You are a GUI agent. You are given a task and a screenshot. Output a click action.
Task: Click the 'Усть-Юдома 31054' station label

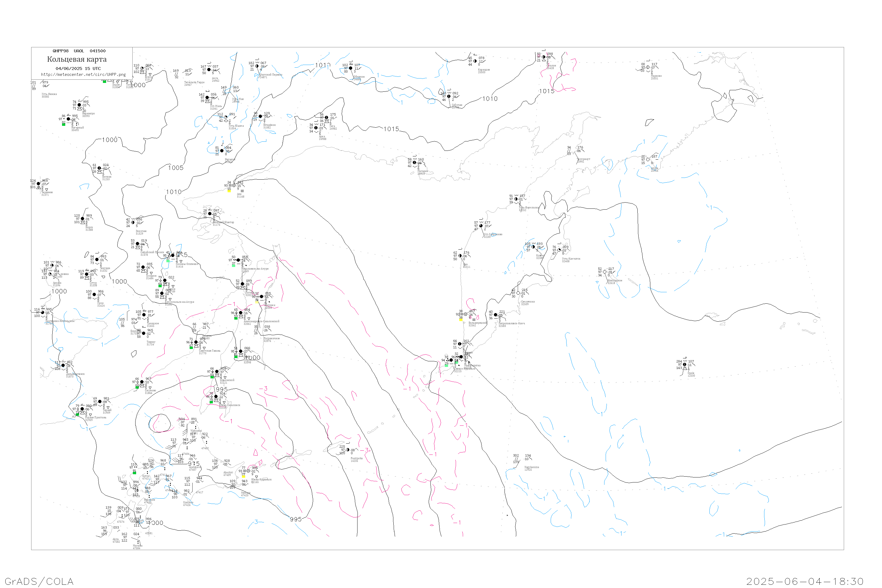click(236, 127)
